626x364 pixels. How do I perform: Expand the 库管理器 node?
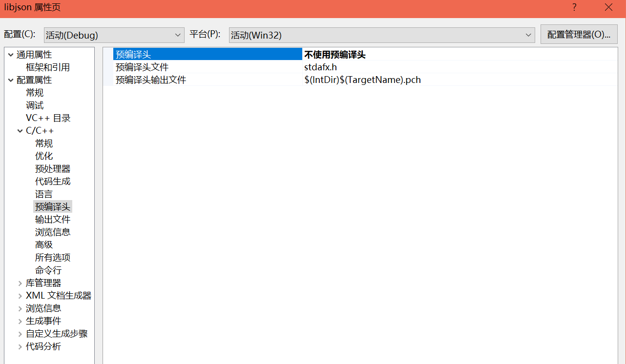click(20, 283)
